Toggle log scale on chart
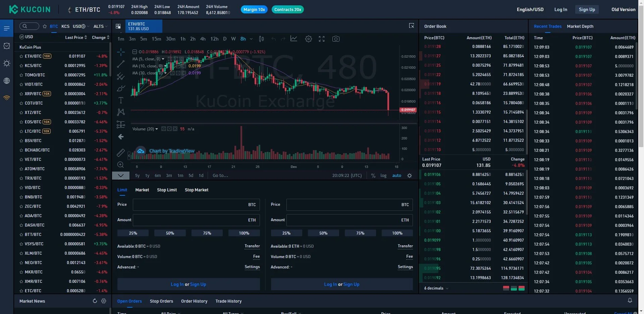This screenshot has height=314, width=644. point(383,176)
